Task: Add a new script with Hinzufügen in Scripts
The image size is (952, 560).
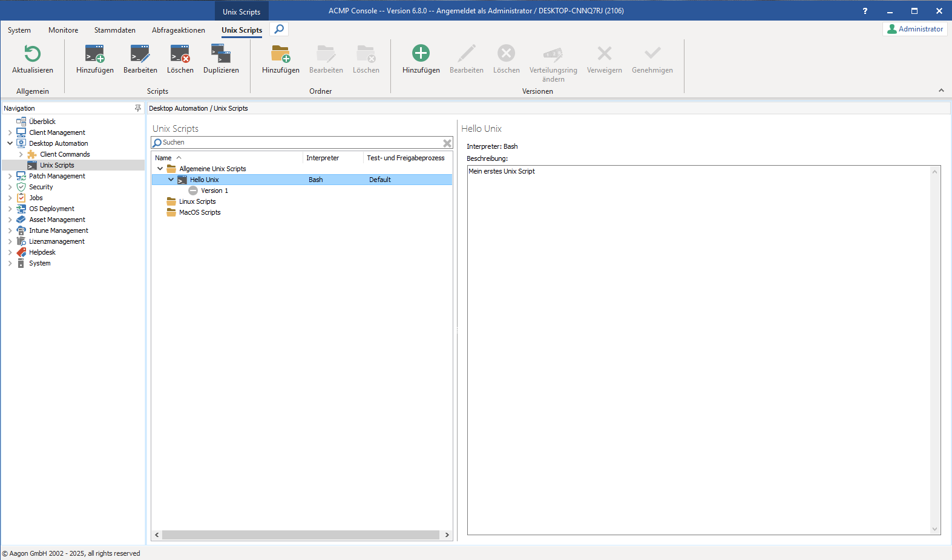Action: (94, 54)
